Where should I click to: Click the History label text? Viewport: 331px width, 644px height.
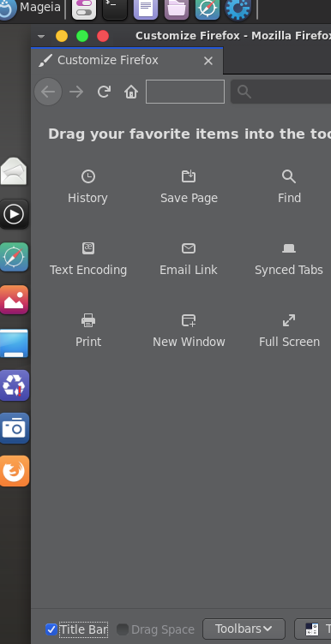pyautogui.click(x=87, y=198)
